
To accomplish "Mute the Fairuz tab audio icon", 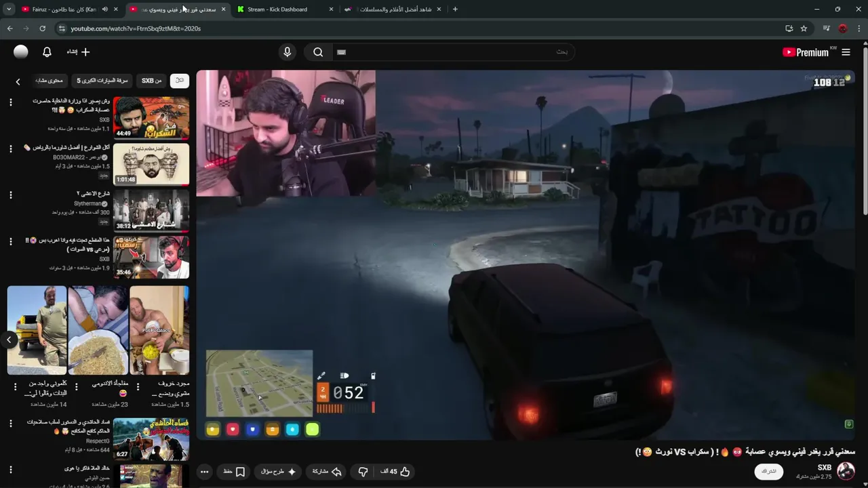I will click(x=104, y=9).
